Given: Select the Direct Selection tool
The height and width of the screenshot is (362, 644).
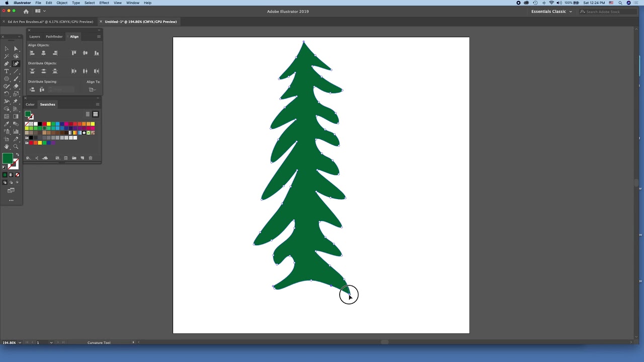Looking at the screenshot, I should click(16, 49).
